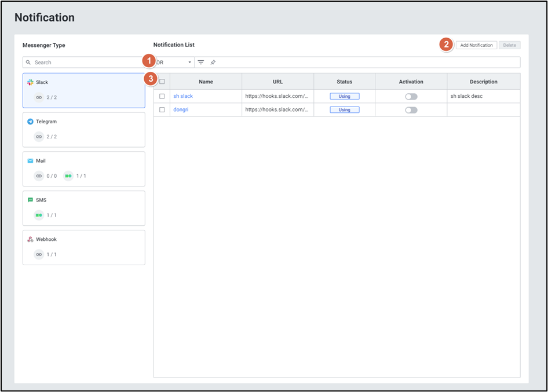Open the sh slack notification link

coord(183,96)
